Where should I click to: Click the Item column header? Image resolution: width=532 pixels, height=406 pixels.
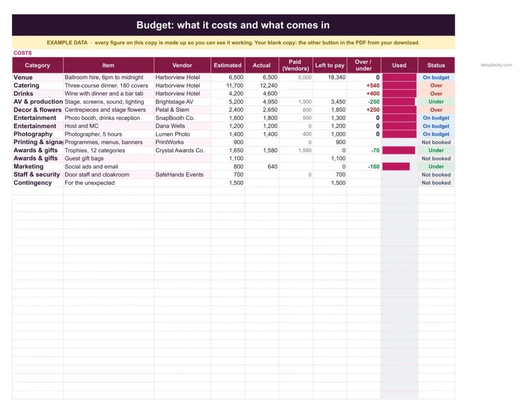108,65
